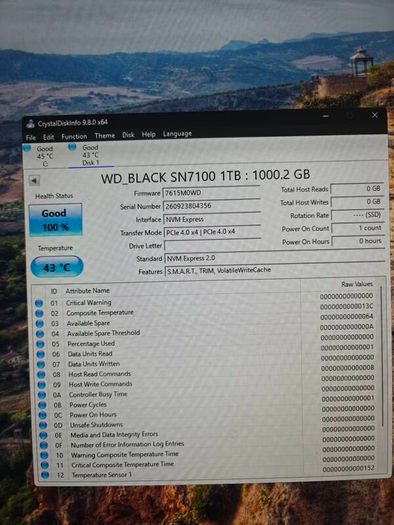Click the status dot beside Percentage Used

tap(40, 344)
